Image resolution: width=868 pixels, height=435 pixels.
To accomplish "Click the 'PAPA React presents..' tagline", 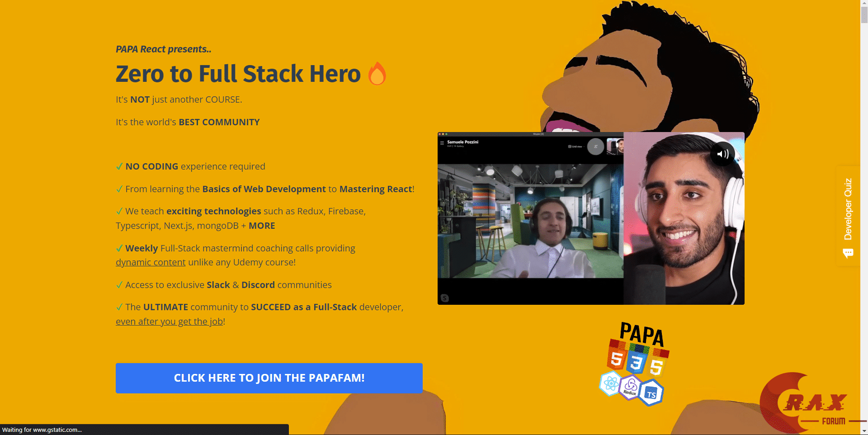I will [164, 49].
